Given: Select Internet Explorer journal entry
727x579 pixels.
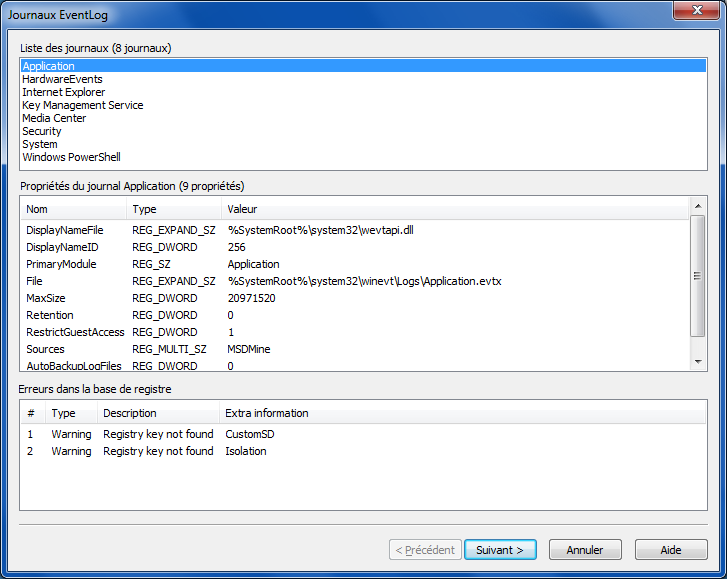Looking at the screenshot, I should coord(63,92).
